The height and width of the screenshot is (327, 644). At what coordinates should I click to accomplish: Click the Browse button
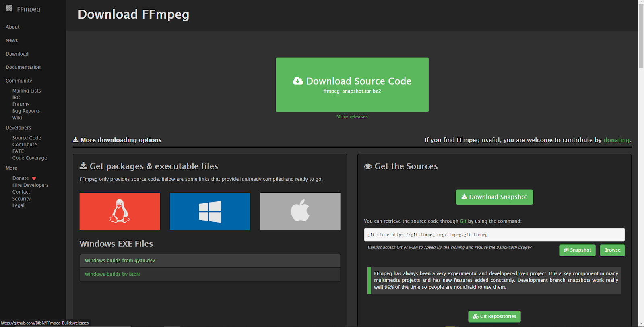612,250
